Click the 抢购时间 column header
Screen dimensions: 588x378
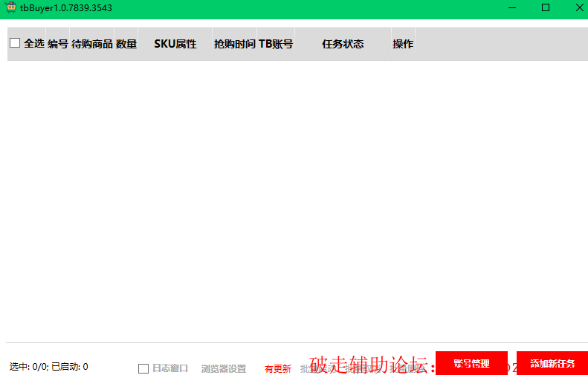tap(234, 44)
